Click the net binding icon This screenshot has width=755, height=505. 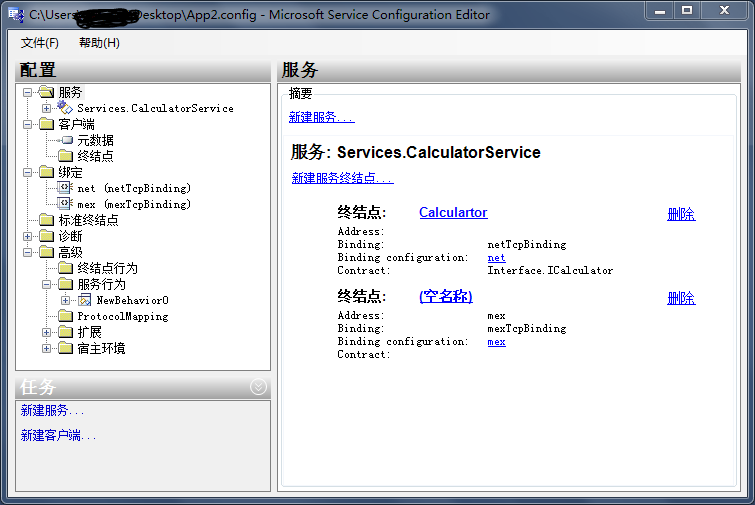(65, 188)
